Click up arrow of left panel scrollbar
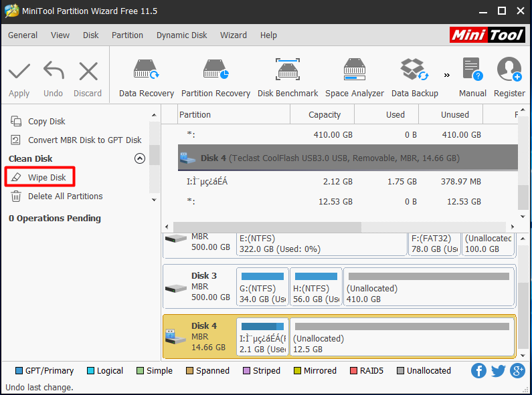Screen dimensions: 532x395 (x=154, y=115)
